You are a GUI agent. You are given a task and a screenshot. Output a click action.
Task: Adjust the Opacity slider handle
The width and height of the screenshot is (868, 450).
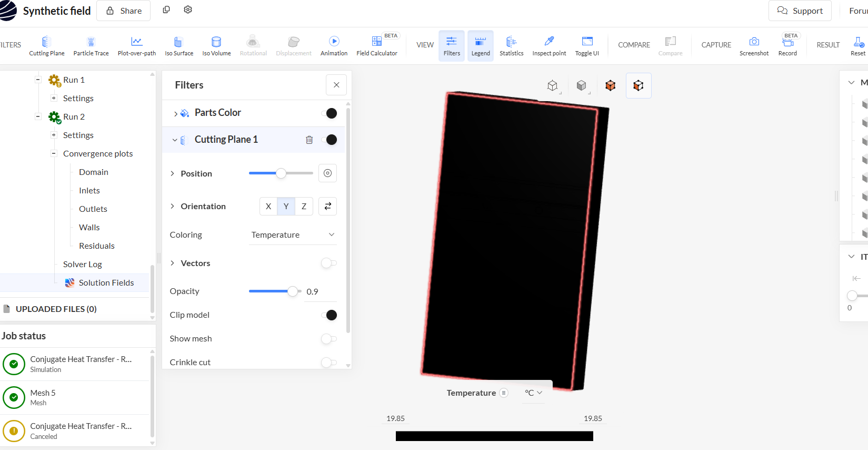click(x=293, y=291)
